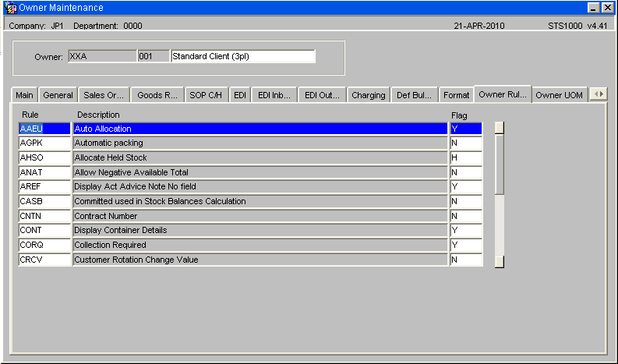The image size is (618, 364).
Task: Select the AAEU rule code cell
Action: 44,129
